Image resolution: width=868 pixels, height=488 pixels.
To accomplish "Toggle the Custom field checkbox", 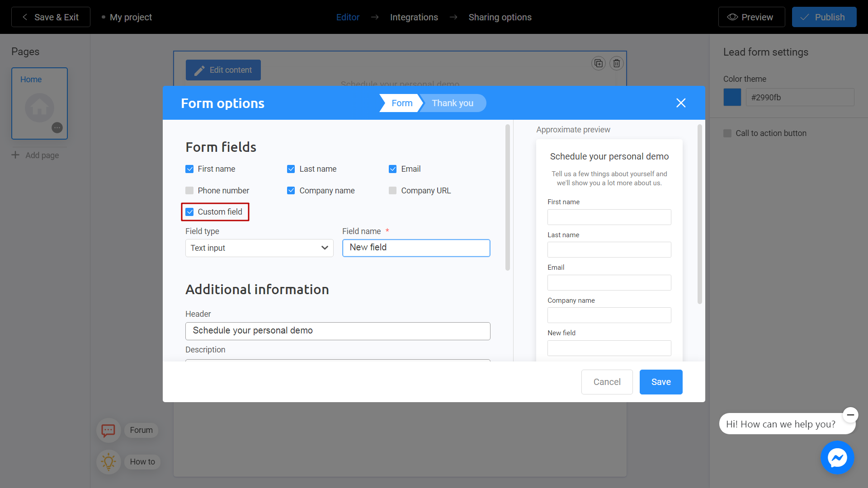I will click(189, 211).
